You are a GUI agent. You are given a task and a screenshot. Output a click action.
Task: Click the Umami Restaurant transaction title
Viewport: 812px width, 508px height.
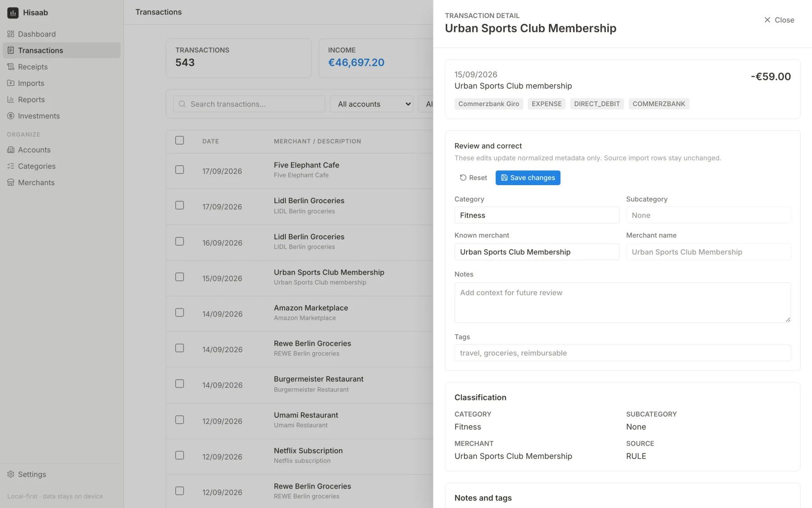(306, 415)
